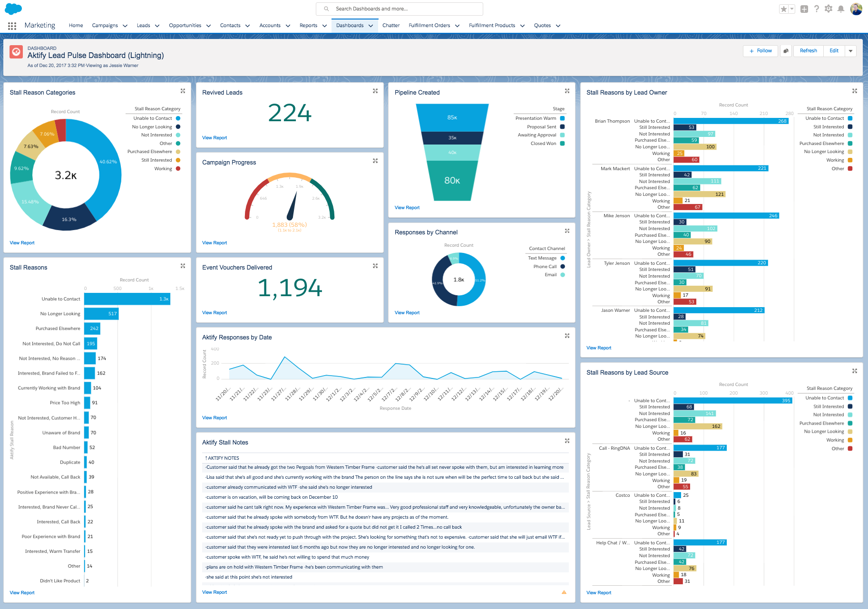Click the red dashboard icon beside the title

point(16,52)
